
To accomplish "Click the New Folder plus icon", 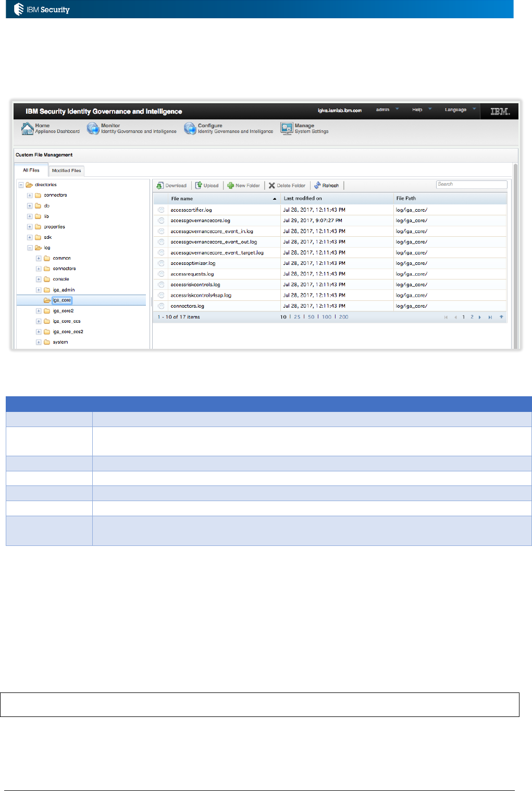I will tap(230, 186).
